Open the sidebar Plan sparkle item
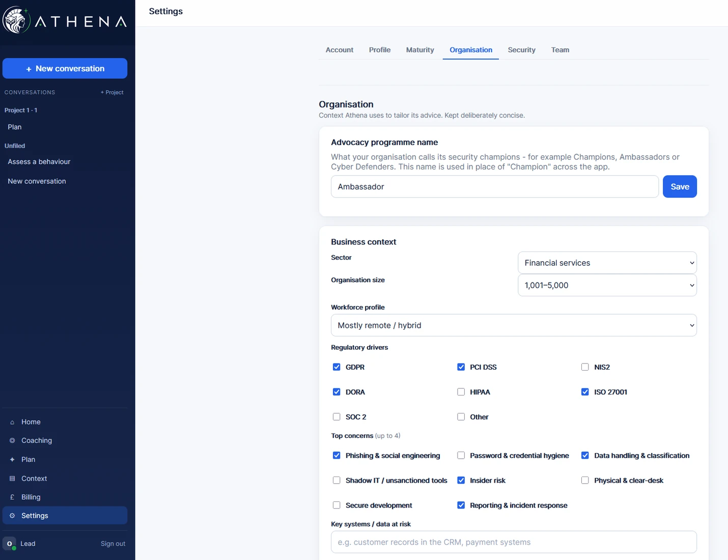This screenshot has height=560, width=728. click(65, 459)
